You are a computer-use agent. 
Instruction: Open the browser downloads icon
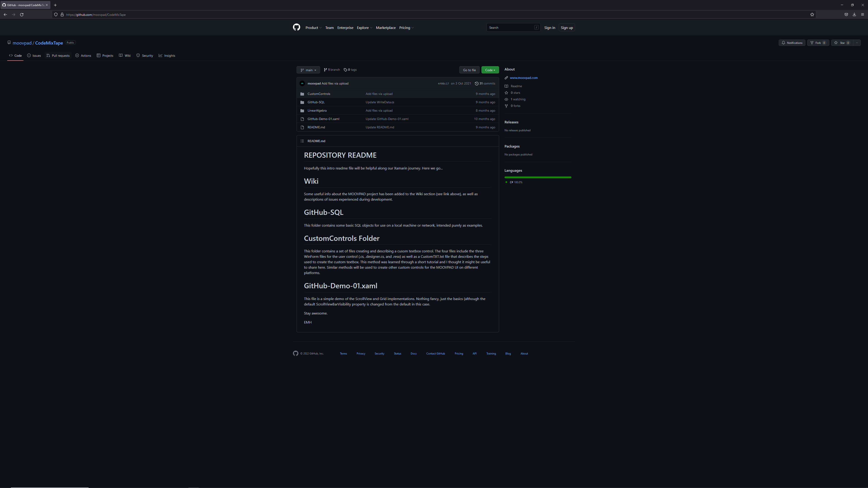click(854, 14)
